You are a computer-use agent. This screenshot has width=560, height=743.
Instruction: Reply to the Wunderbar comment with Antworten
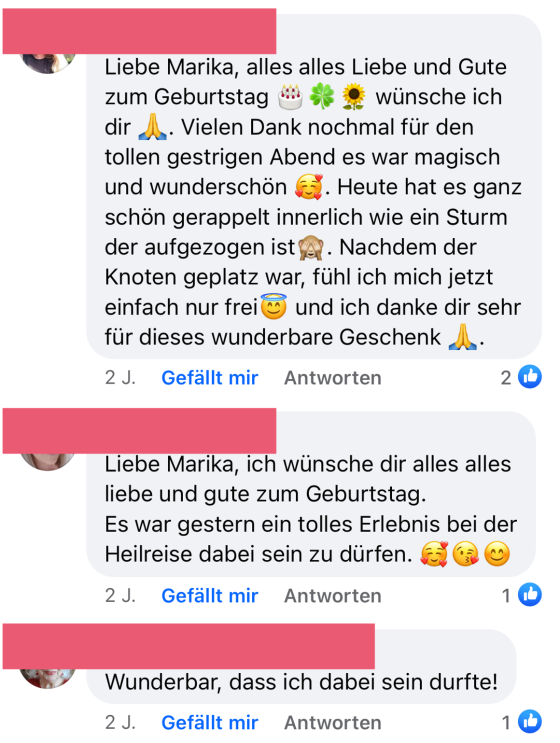point(333,722)
